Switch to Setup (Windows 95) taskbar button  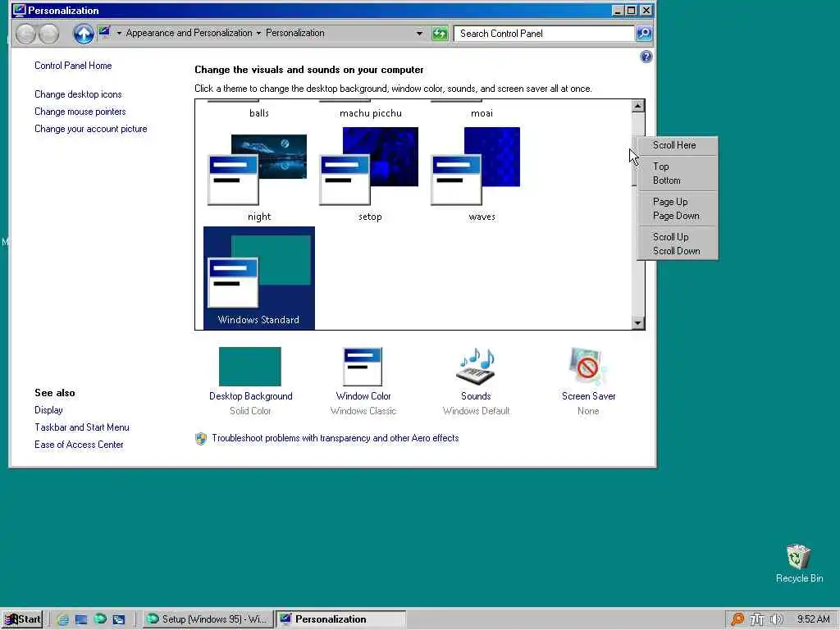208,619
